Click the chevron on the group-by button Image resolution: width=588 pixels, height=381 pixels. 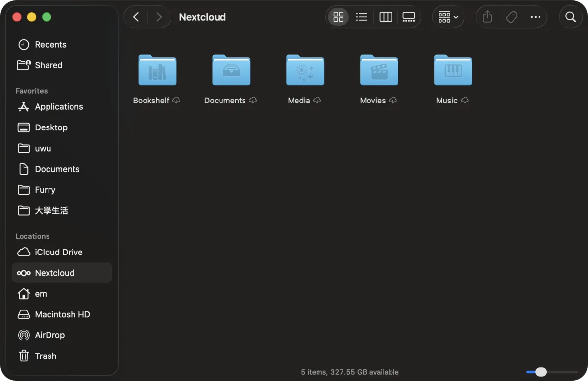pos(456,17)
